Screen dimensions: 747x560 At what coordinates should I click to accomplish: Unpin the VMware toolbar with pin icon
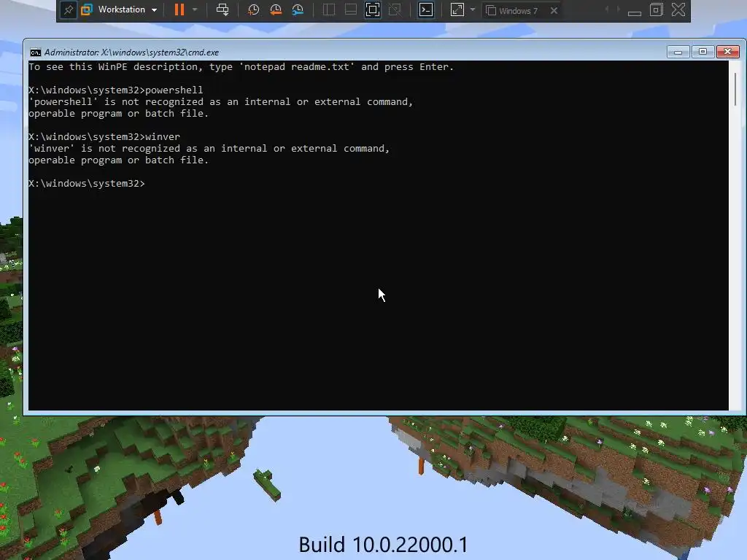click(x=68, y=10)
